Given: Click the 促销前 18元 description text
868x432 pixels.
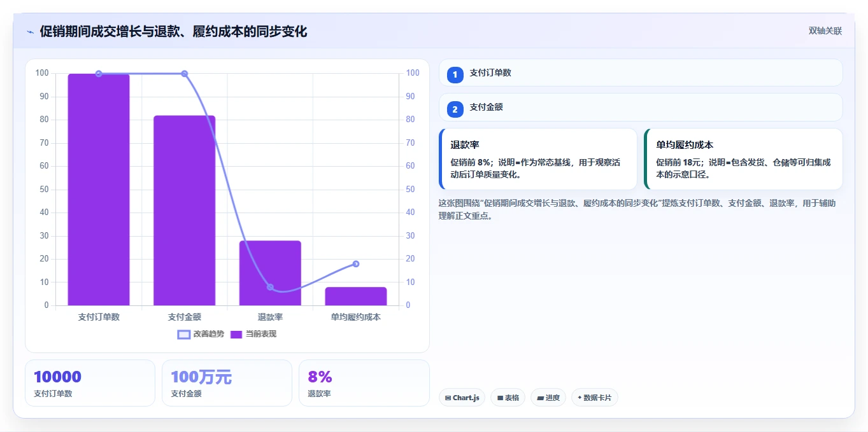Looking at the screenshot, I should point(743,168).
